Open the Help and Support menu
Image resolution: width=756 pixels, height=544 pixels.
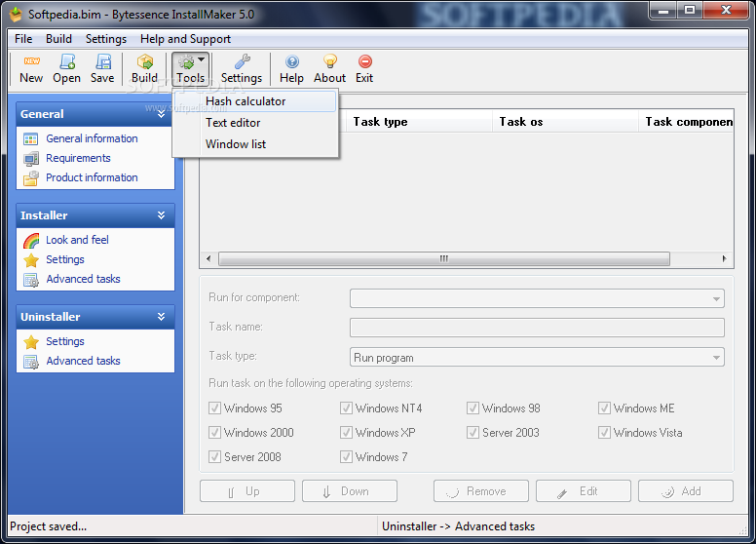(186, 39)
